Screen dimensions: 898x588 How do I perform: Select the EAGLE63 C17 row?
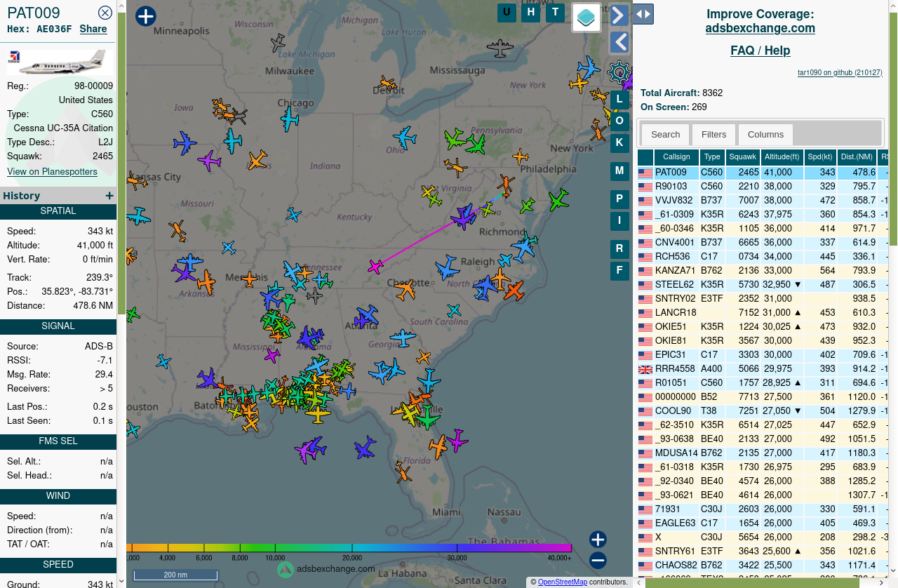pos(763,523)
